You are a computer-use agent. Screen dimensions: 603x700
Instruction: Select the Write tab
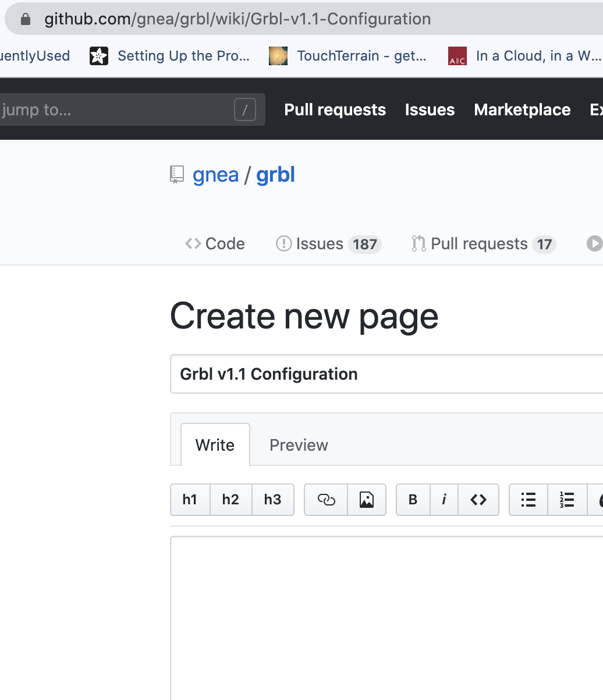[215, 445]
